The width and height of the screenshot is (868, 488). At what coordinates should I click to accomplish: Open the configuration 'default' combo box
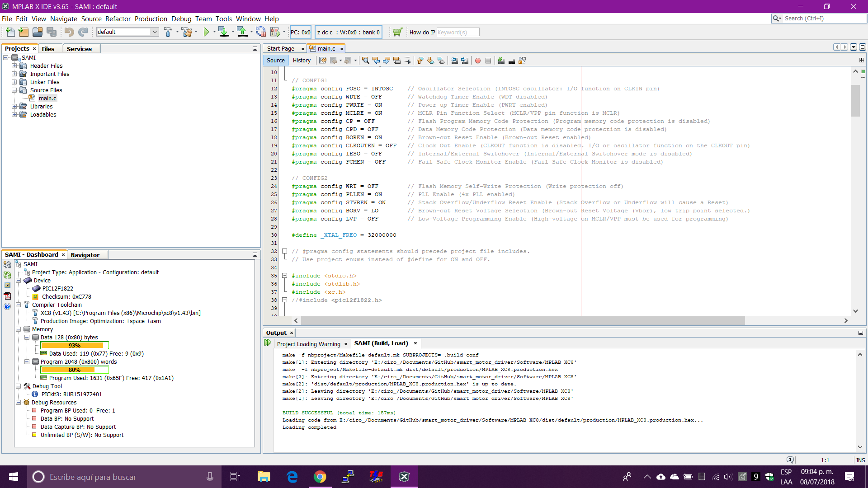(127, 32)
